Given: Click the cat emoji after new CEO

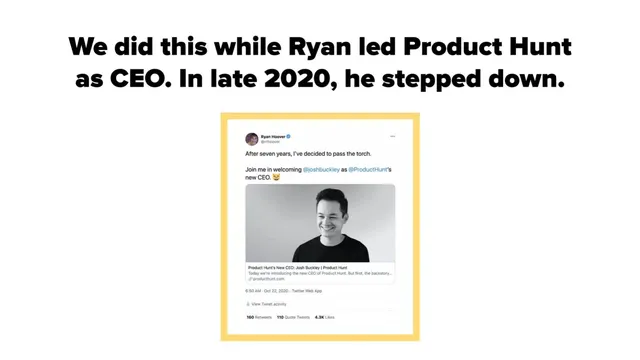Looking at the screenshot, I should click(x=276, y=177).
